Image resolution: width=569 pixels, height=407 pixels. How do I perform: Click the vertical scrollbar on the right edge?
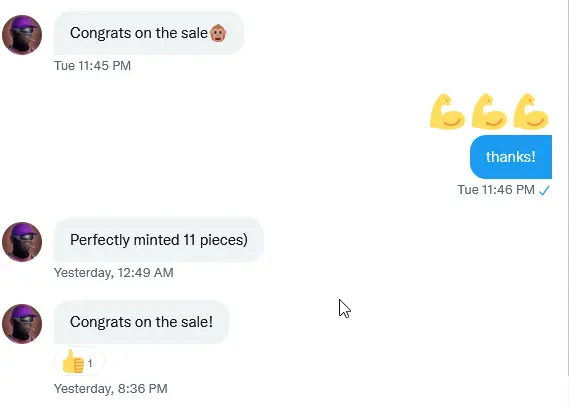click(x=567, y=189)
